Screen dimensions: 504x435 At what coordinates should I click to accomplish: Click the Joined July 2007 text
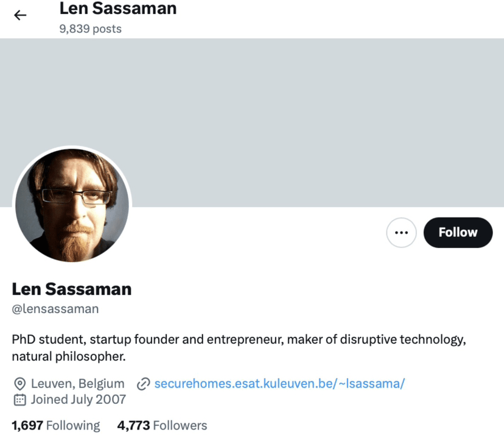click(x=79, y=400)
